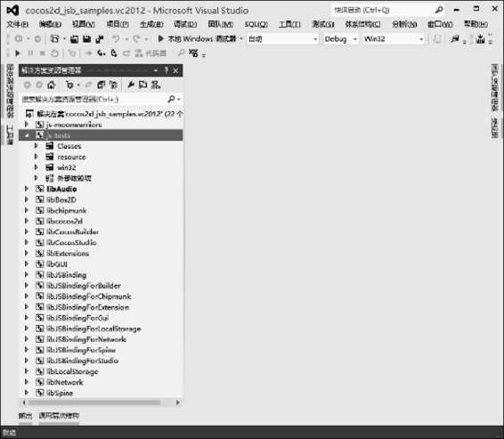Click the Undo toolbar icon
504x439 pixels.
coord(116,39)
